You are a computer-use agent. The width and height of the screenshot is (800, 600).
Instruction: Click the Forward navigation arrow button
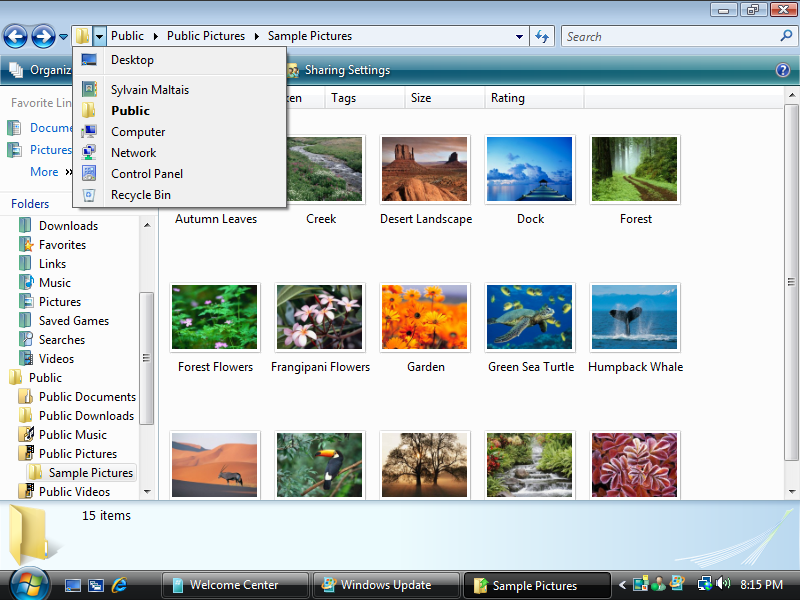click(x=43, y=37)
